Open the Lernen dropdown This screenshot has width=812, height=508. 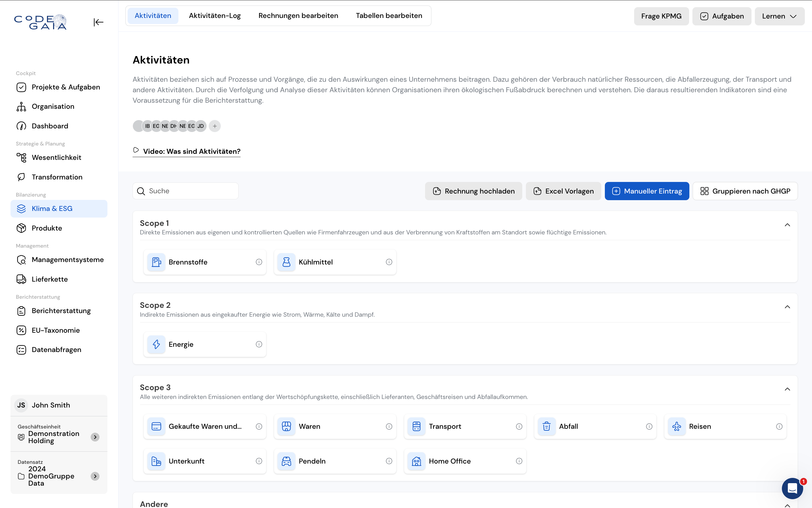[779, 16]
